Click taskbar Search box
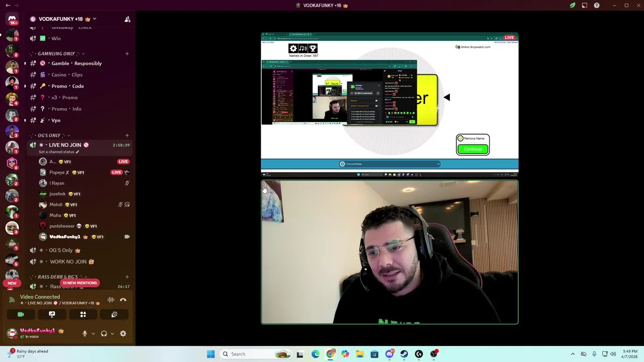 click(x=257, y=354)
